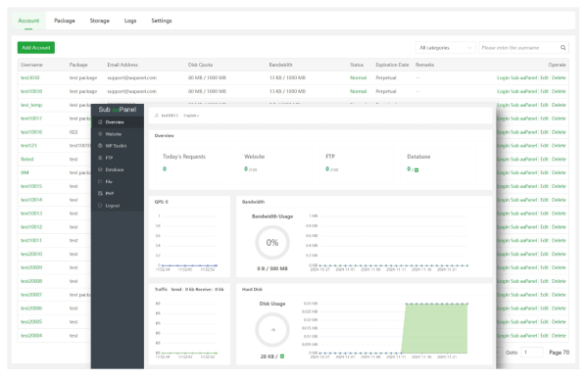Click the green icon beside Database count
Viewport: 588px width, 379px height.
coord(416,170)
